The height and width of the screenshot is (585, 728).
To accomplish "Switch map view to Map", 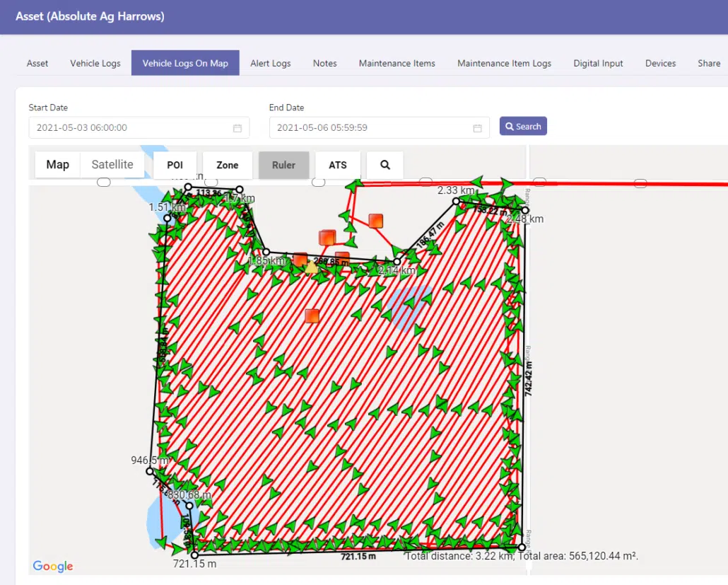I will click(x=58, y=165).
